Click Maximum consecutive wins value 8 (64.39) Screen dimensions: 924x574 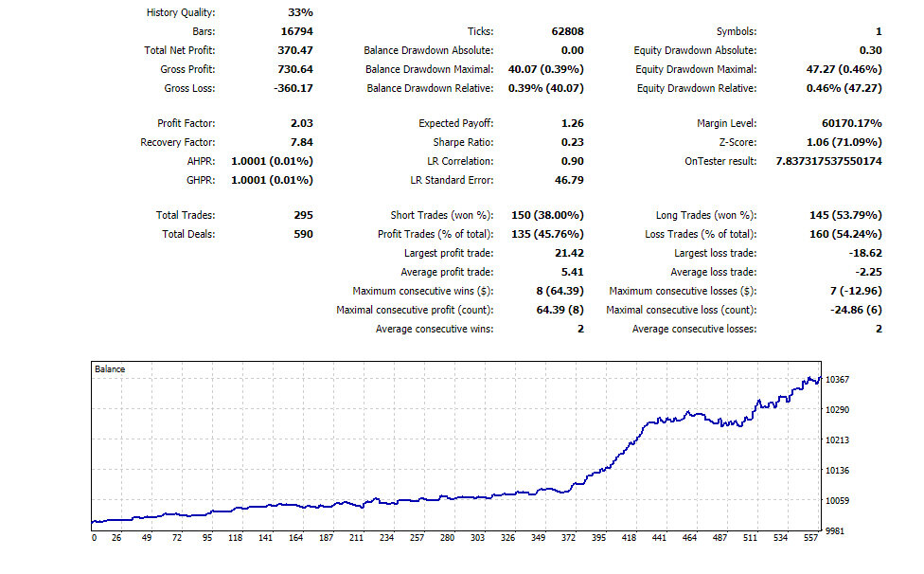560,291
